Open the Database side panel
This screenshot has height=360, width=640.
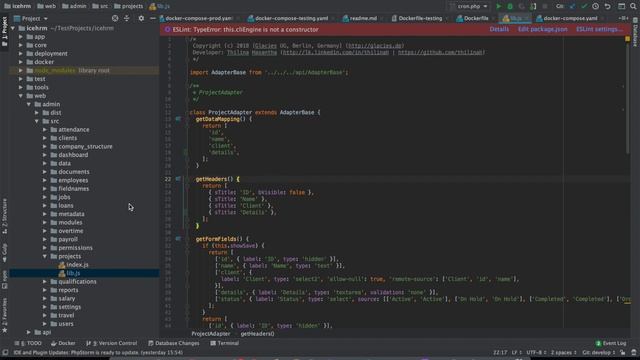click(635, 33)
